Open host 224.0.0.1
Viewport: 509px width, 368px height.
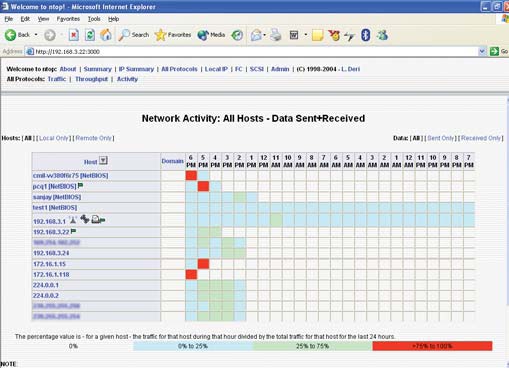point(46,285)
